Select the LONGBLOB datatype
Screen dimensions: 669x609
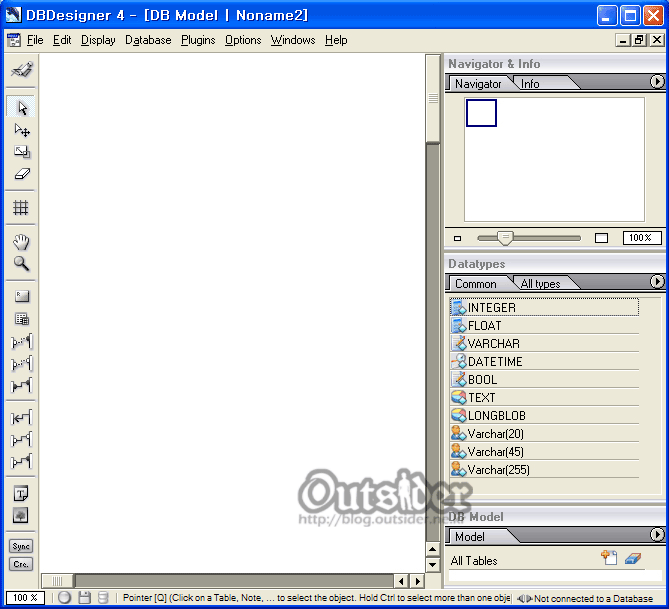(x=544, y=415)
